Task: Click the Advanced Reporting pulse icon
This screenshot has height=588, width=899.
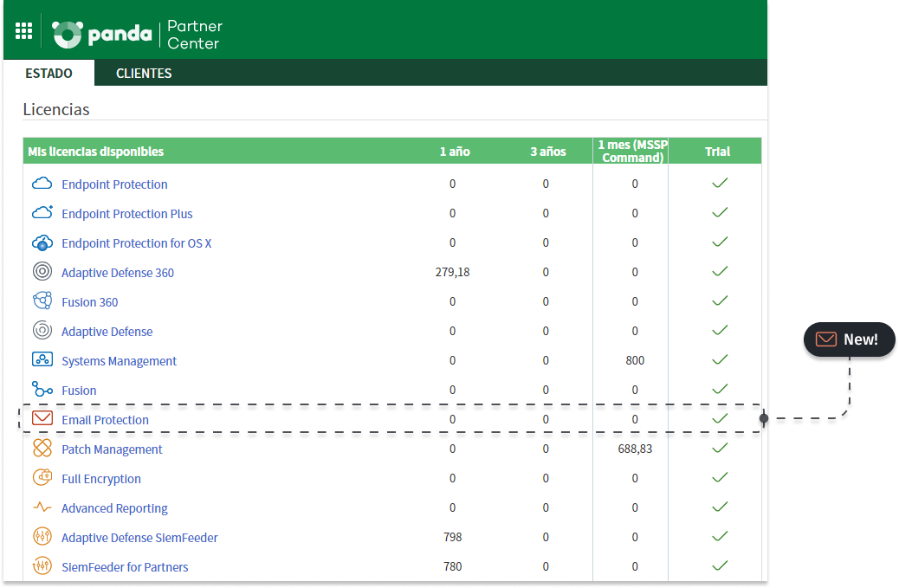Action: coord(42,507)
